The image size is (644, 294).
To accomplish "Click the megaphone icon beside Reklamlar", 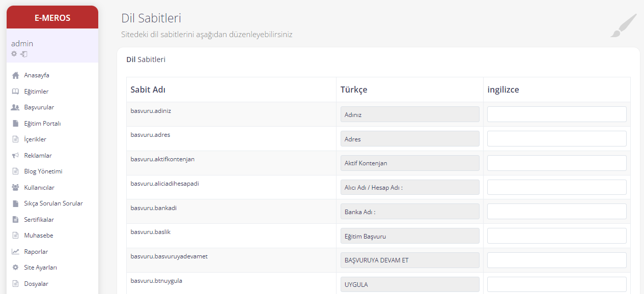I will [x=15, y=156].
